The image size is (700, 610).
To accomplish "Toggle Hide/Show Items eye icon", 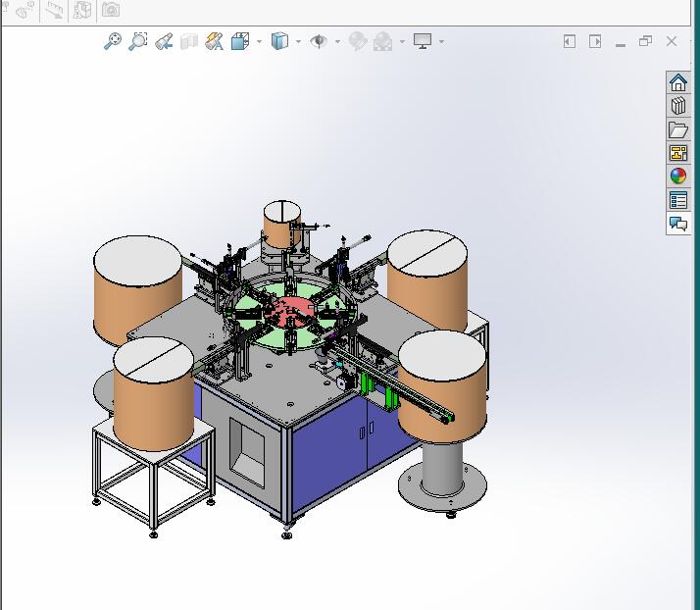I will point(319,41).
